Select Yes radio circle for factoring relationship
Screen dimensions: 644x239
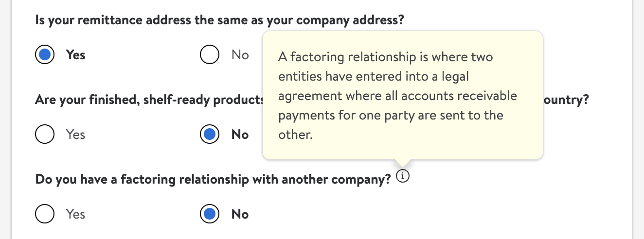pos(45,214)
